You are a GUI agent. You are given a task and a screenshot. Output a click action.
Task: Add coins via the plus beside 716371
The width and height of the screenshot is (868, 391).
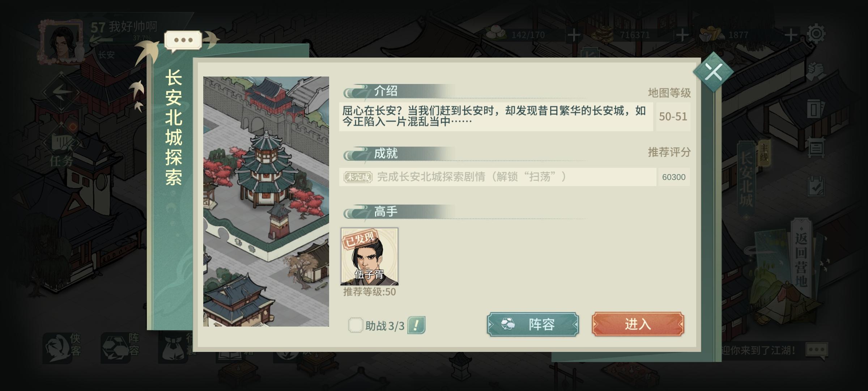point(682,35)
